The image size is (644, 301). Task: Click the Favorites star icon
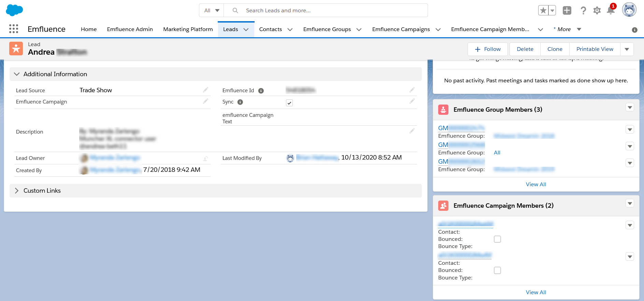(543, 11)
